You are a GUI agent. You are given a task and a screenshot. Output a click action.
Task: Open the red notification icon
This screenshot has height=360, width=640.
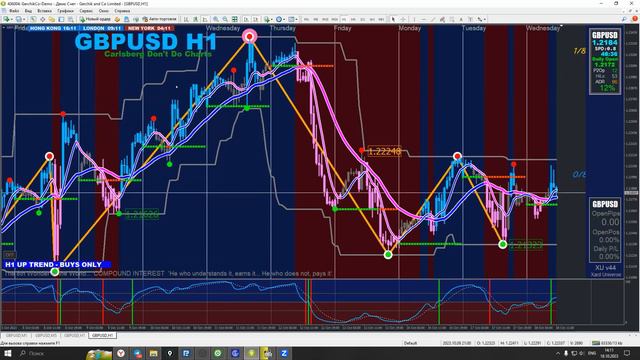tap(635, 19)
